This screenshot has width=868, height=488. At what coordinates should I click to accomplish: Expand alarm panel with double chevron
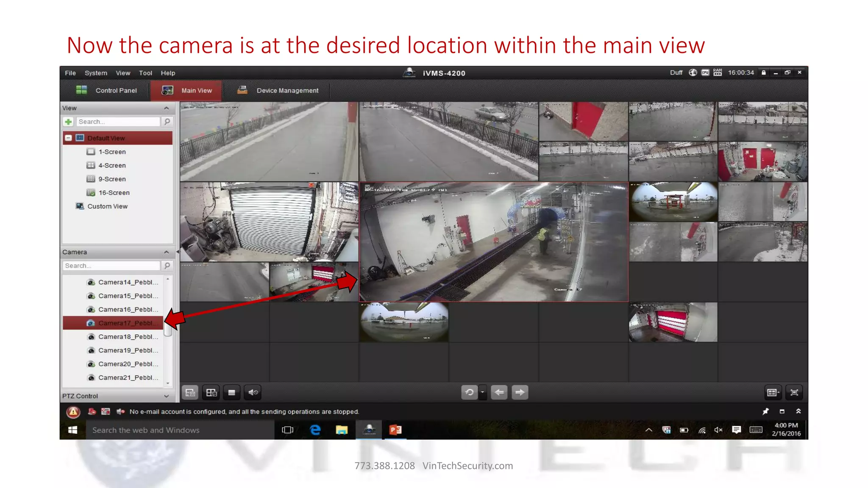798,411
